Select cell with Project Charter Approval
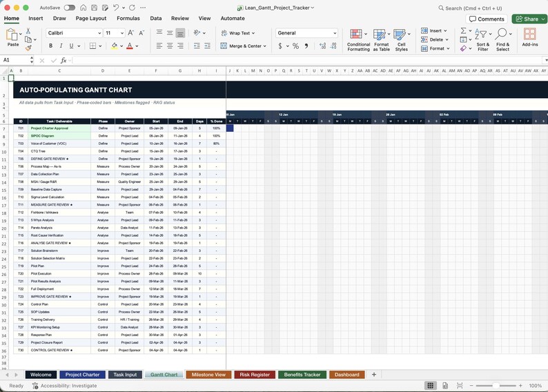The width and height of the screenshot is (548, 392). (x=59, y=128)
